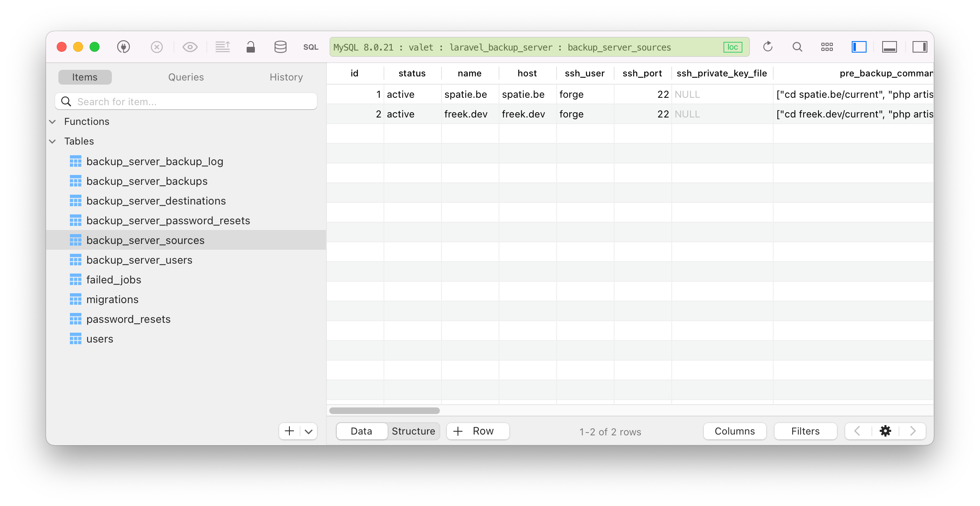
Task: Toggle the bottom console panel
Action: click(889, 47)
